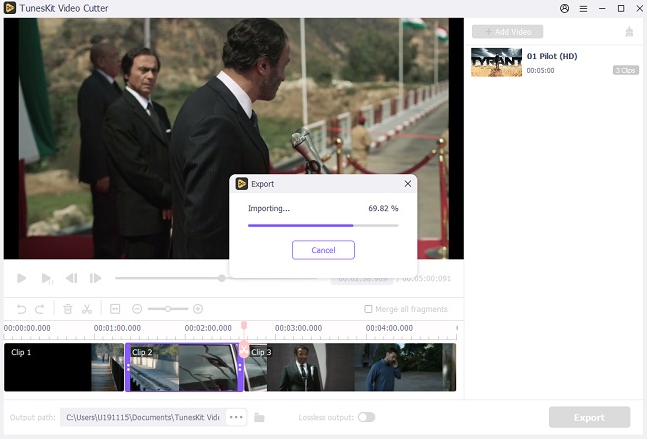This screenshot has width=647, height=439.
Task: Split clip with scissors icon
Action: coord(87,309)
